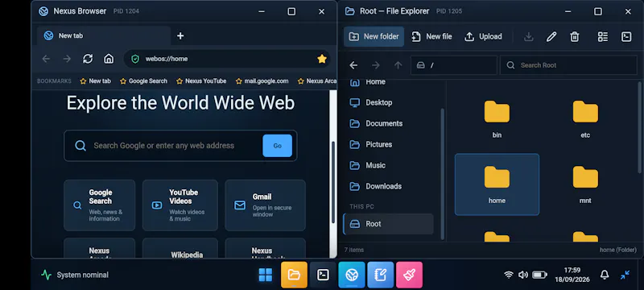
Task: Select Pictures in File Explorer sidebar
Action: click(x=388, y=144)
